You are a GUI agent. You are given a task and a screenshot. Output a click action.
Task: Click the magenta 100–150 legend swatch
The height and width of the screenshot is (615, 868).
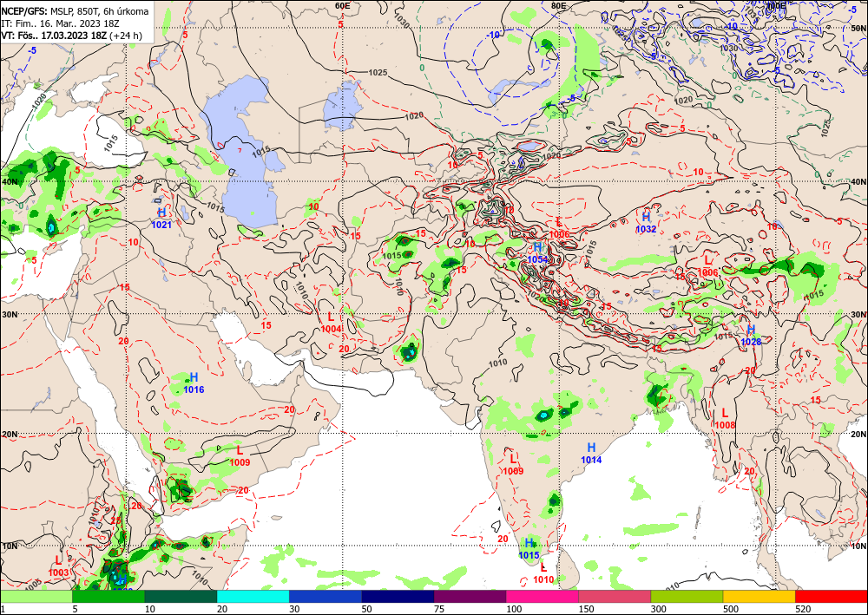pos(542,596)
